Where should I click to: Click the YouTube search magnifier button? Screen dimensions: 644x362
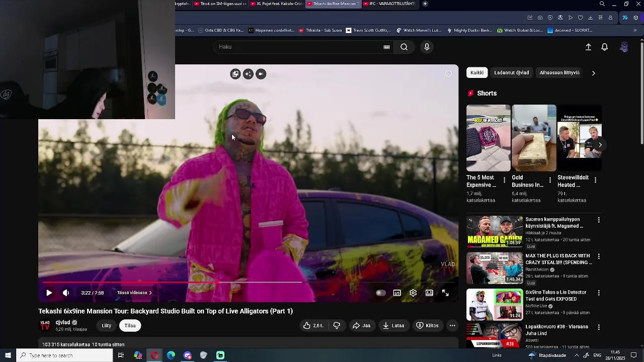tap(404, 47)
